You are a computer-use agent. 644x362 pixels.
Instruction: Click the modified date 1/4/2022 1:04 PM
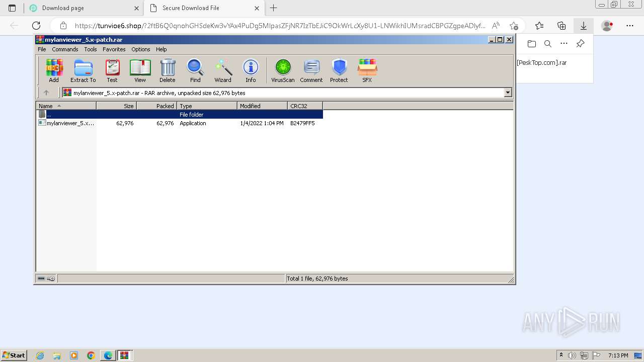[262, 123]
